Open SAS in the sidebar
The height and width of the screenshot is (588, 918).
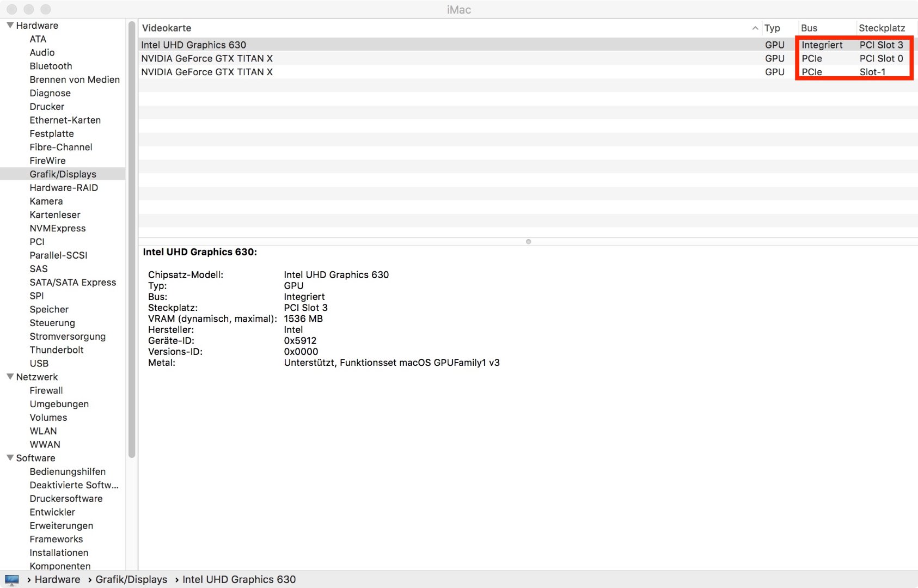point(39,269)
